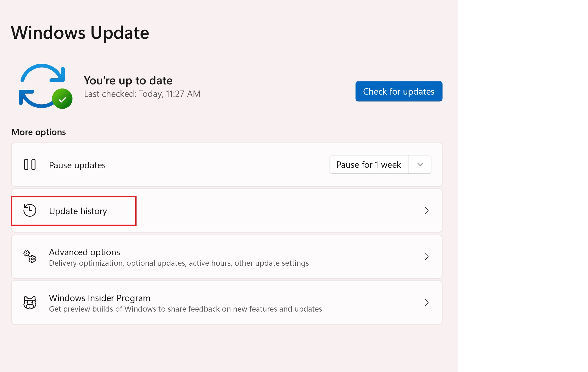
Task: Click the Delivery optimization description text
Action: point(179,263)
